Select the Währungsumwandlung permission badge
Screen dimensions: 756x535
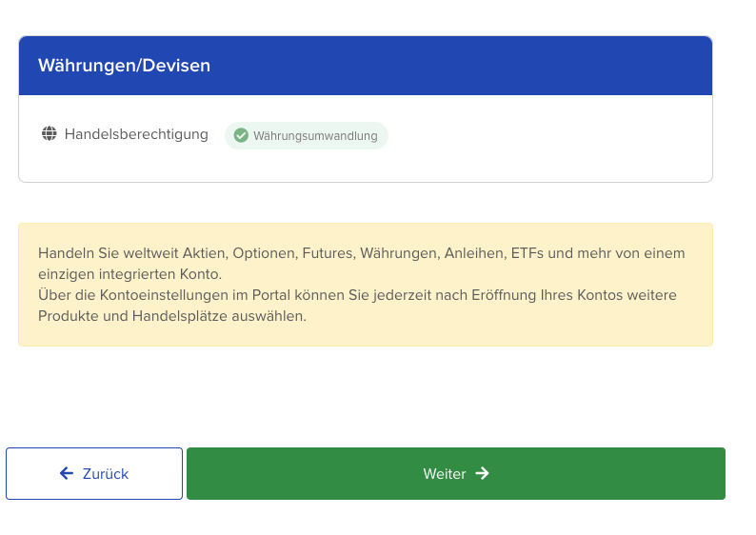307,136
